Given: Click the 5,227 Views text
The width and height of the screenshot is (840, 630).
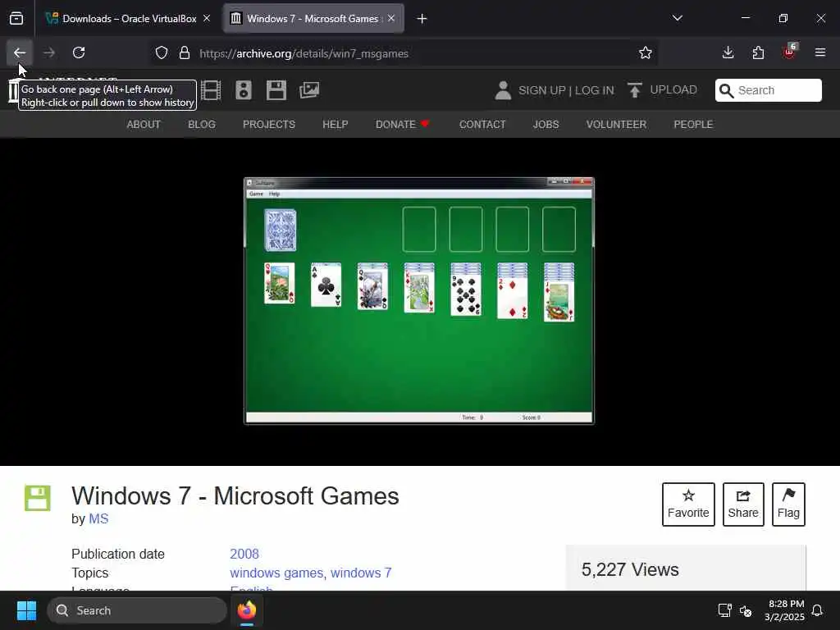Looking at the screenshot, I should (x=630, y=569).
